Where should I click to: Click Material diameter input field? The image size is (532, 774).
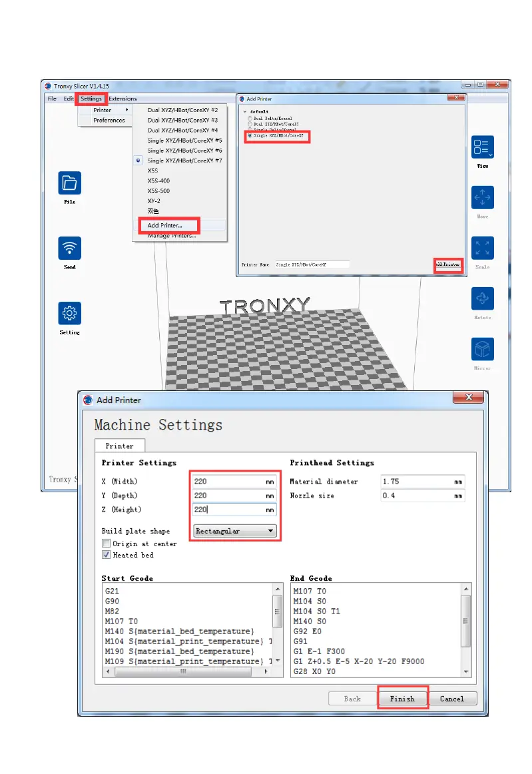click(422, 482)
